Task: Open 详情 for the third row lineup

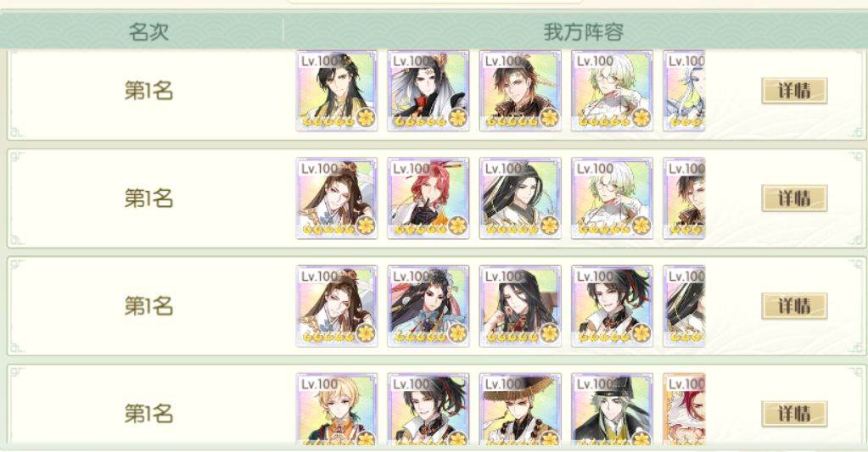Action: [x=794, y=306]
